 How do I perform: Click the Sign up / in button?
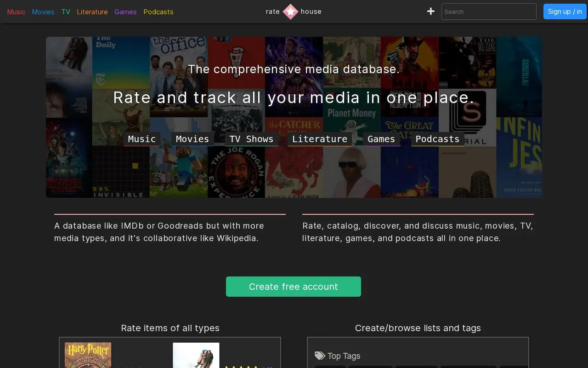(565, 11)
